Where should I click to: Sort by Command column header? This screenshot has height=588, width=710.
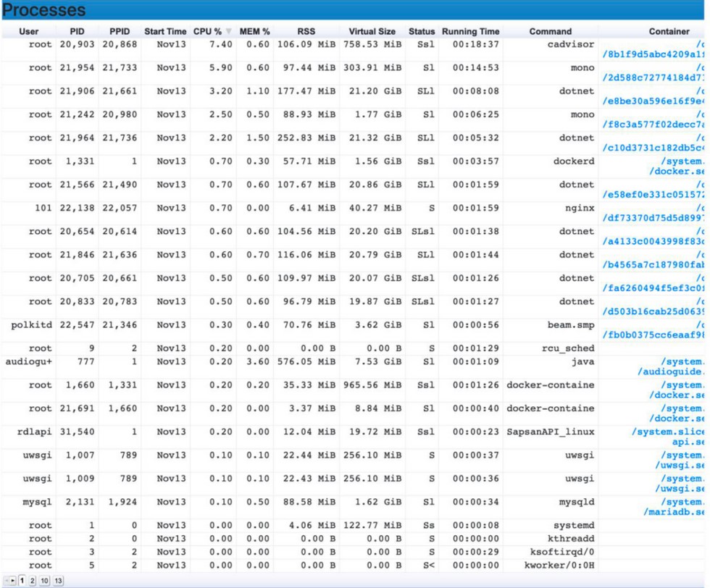550,31
